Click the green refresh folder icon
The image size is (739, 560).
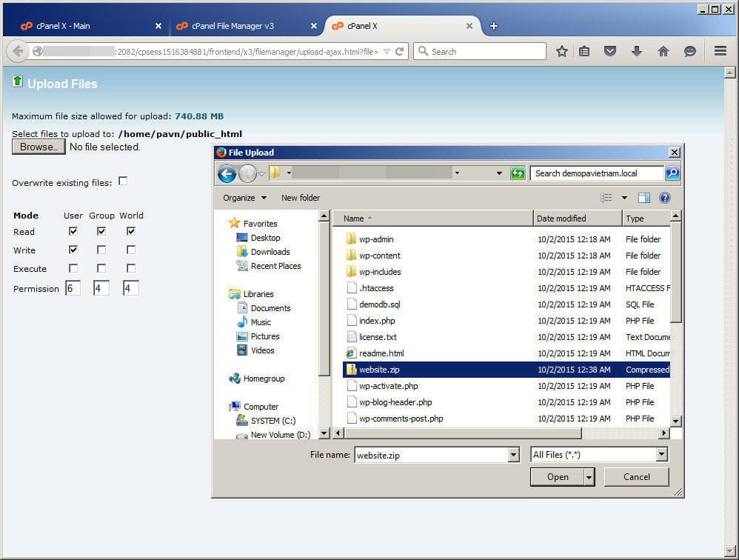tap(518, 173)
